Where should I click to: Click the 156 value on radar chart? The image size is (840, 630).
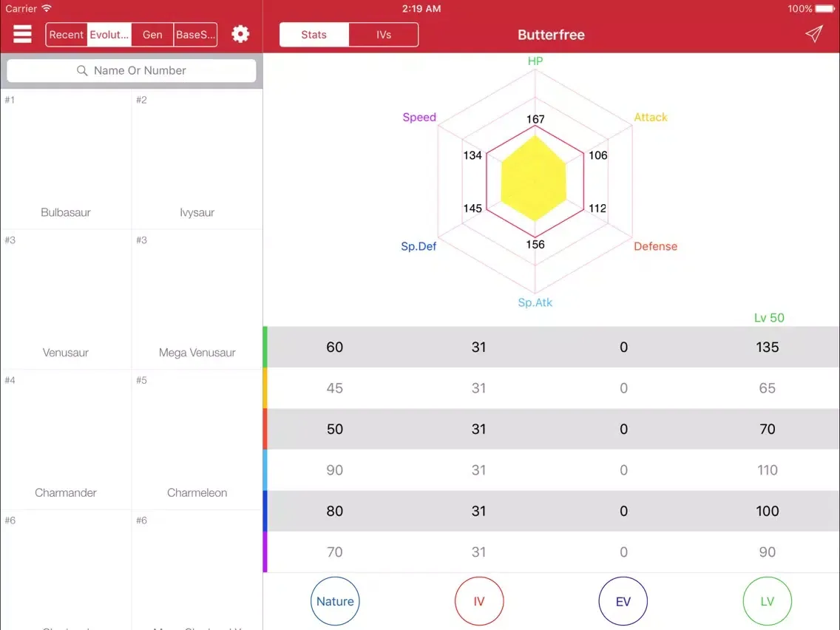pos(535,245)
